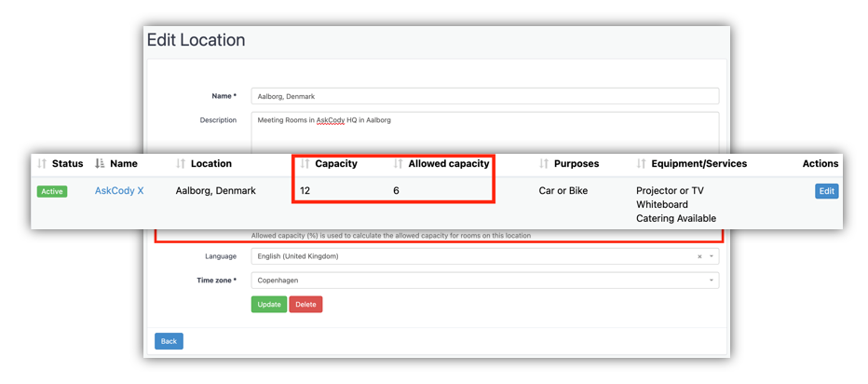
Task: Select the 'Projector or TV' equipment entry
Action: (x=670, y=191)
